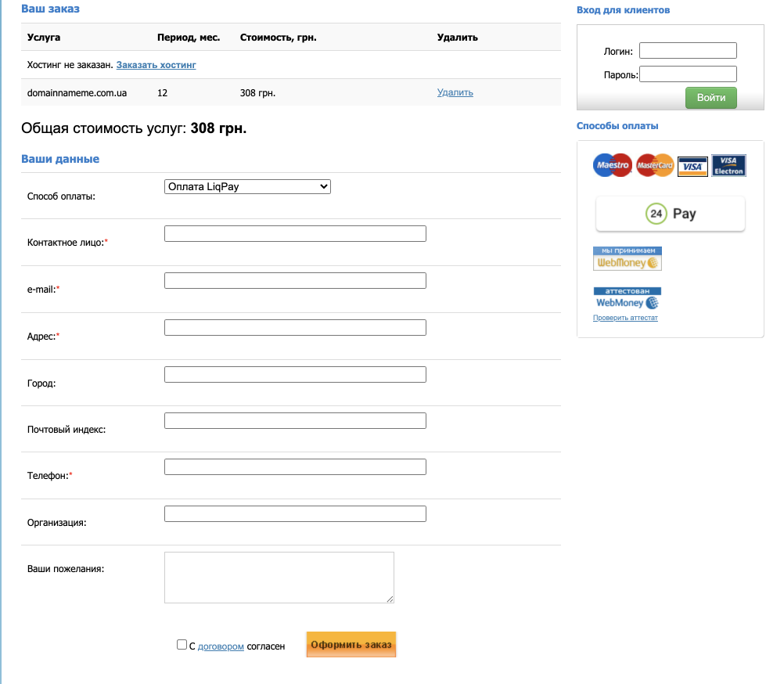Click the 'Ваши пожелания' text area
The height and width of the screenshot is (684, 784).
pyautogui.click(x=279, y=578)
